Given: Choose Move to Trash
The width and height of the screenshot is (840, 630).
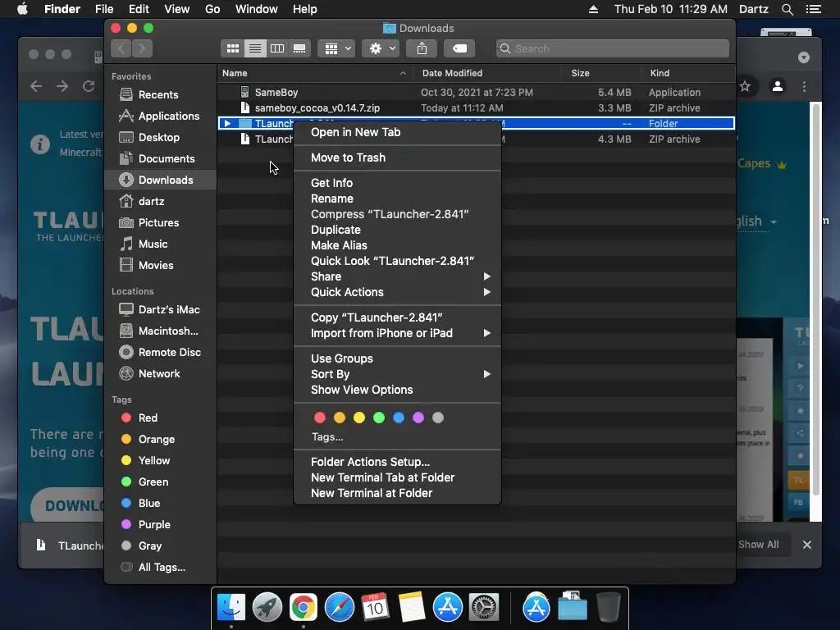Looking at the screenshot, I should (x=397, y=158).
